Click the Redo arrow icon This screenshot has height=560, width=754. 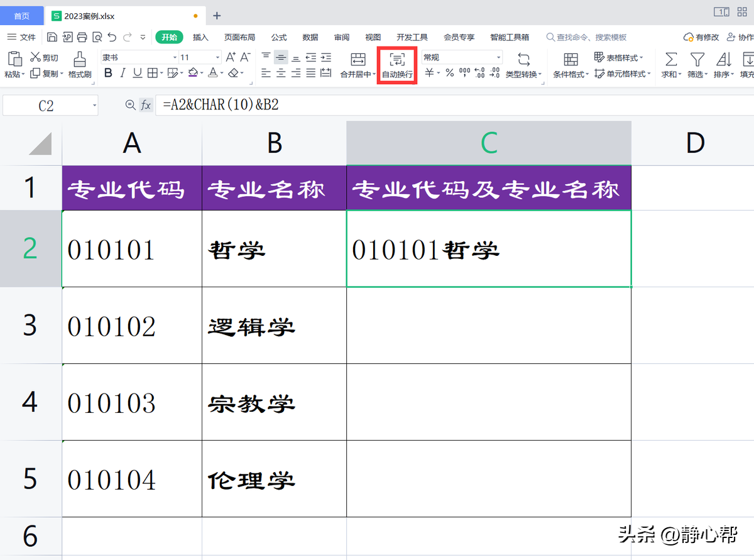(128, 37)
